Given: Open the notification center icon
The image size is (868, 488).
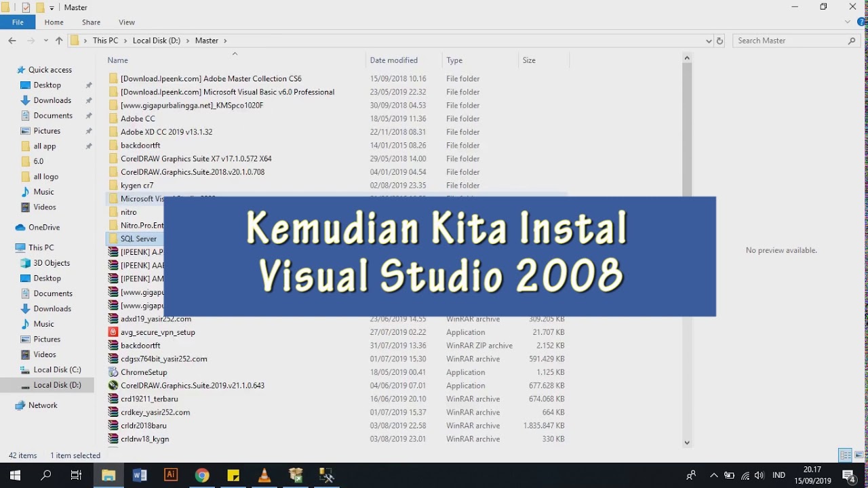Looking at the screenshot, I should 849,475.
